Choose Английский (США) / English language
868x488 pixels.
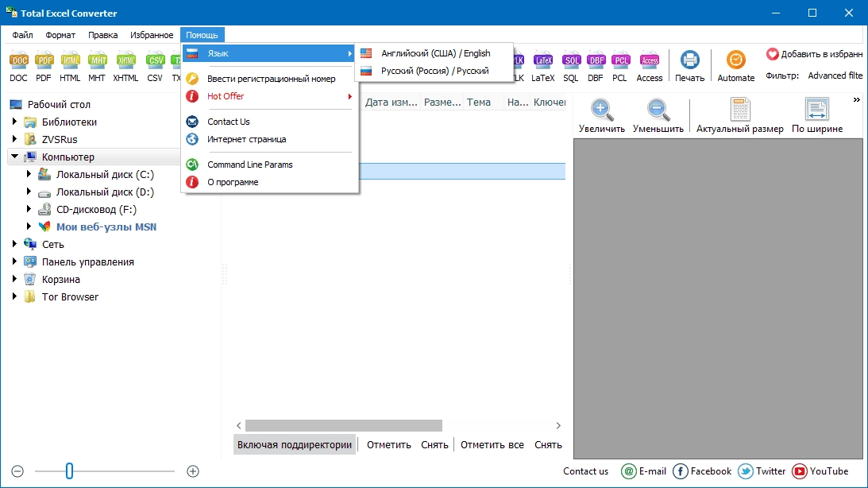click(434, 53)
